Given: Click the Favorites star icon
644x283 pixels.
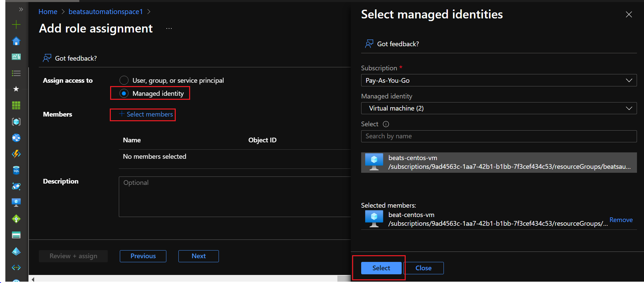Looking at the screenshot, I should click(x=16, y=89).
